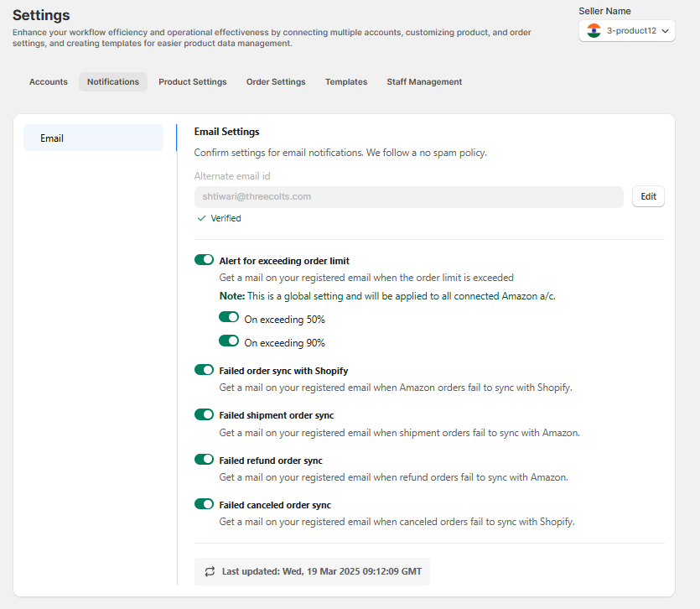Click the Alternate email id field
This screenshot has height=609, width=700.
click(x=408, y=197)
